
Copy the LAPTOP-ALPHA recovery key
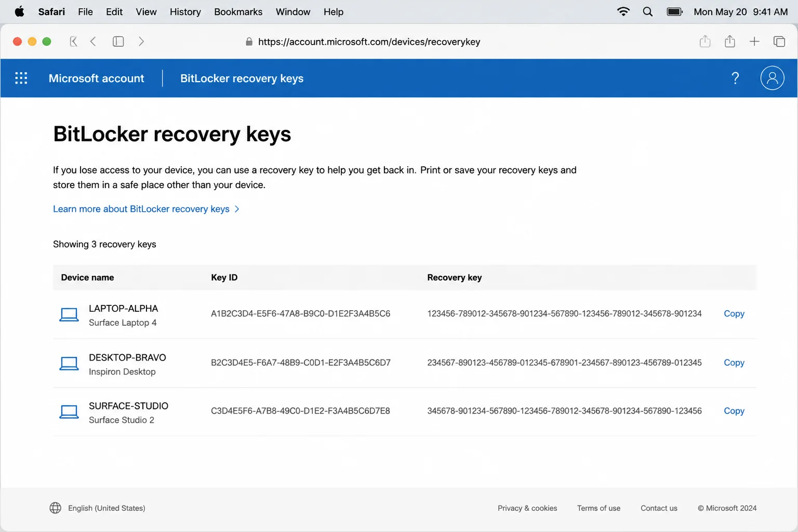click(734, 314)
